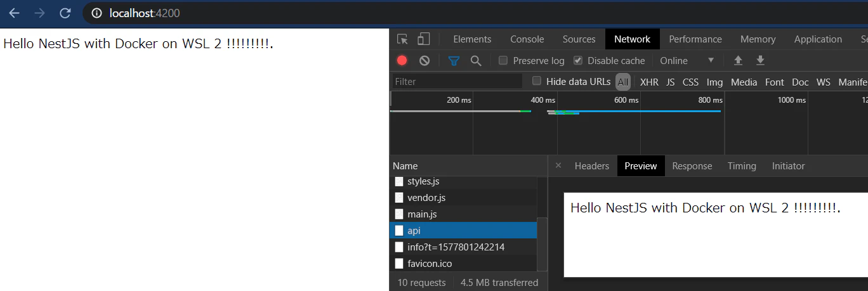Filter requests by Img

tap(714, 82)
